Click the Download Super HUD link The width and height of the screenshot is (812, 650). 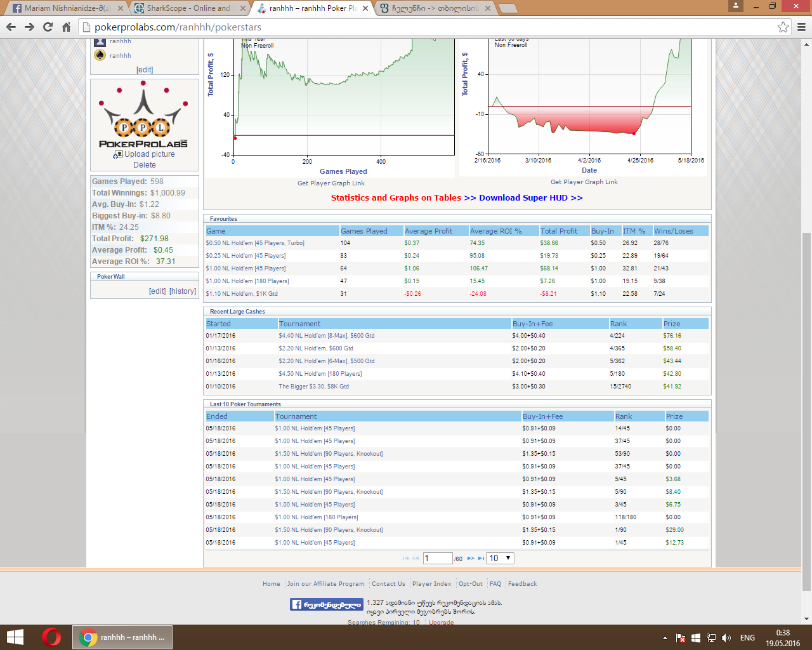(x=530, y=198)
